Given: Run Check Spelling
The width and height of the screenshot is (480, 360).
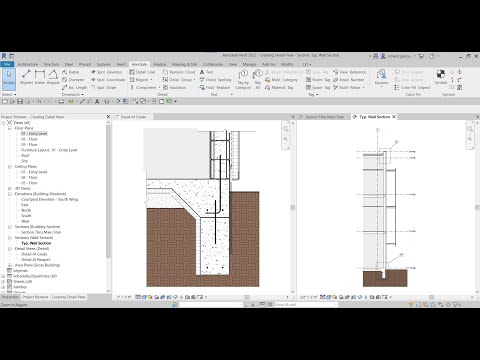Looking at the screenshot, I should coord(215,80).
